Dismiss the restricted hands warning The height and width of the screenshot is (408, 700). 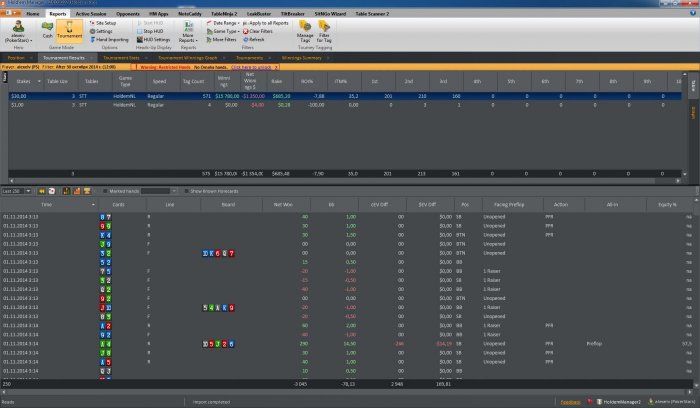[x=276, y=67]
